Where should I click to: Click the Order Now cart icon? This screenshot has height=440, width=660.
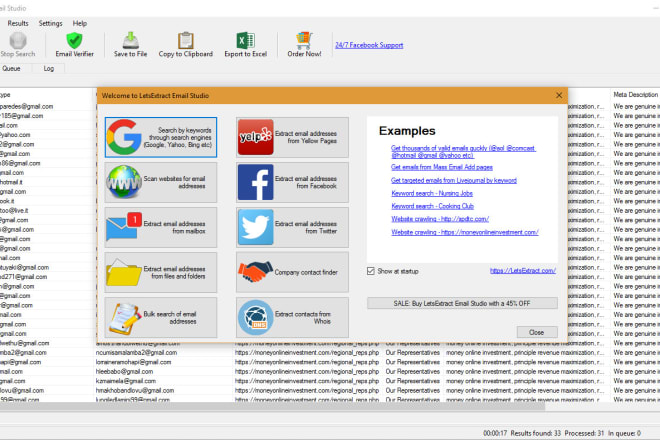[304, 45]
